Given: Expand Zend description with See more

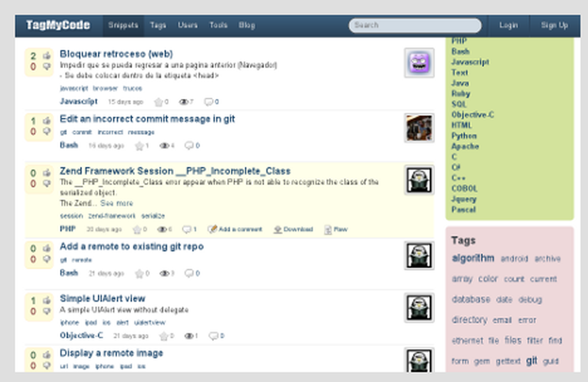Looking at the screenshot, I should point(116,204).
